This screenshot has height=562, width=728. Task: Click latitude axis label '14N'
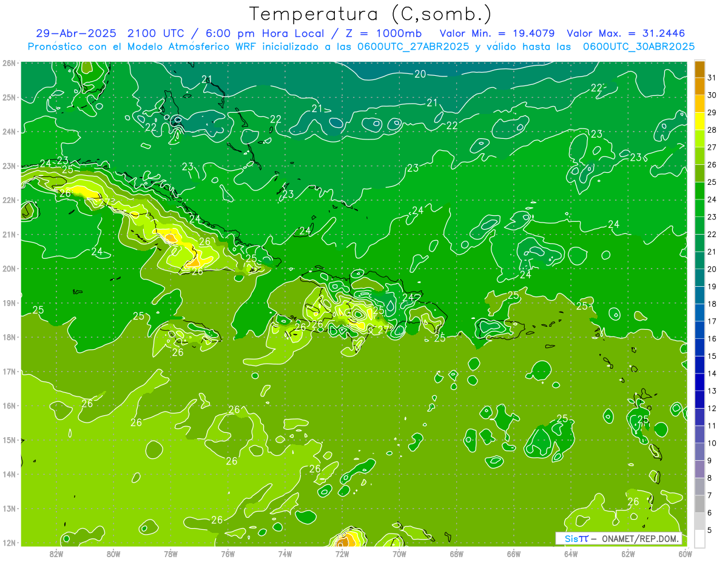click(9, 474)
